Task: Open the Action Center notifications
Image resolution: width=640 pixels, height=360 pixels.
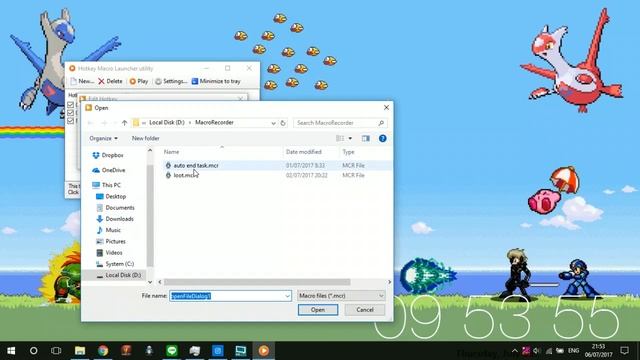Action: 624,351
